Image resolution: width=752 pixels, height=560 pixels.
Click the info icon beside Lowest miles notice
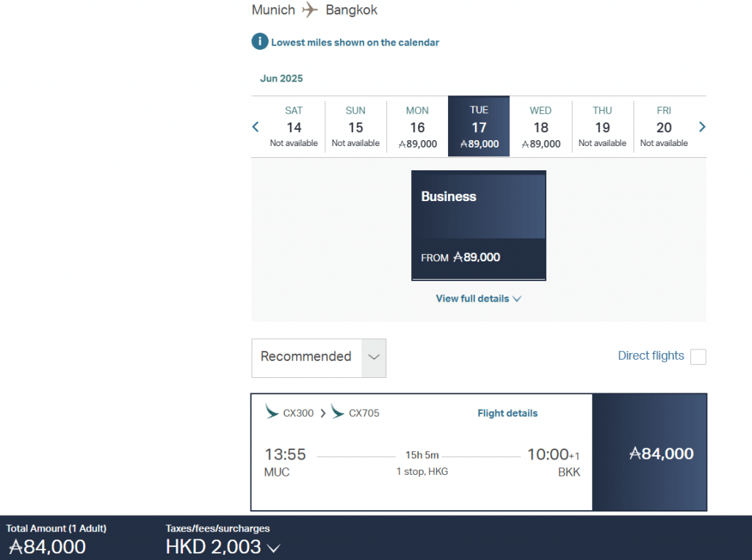[x=260, y=42]
